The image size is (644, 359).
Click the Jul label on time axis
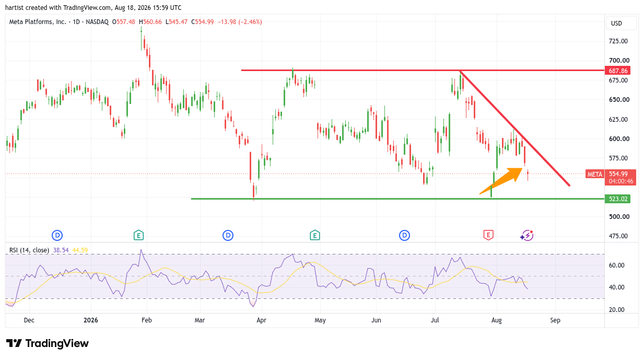pyautogui.click(x=435, y=320)
